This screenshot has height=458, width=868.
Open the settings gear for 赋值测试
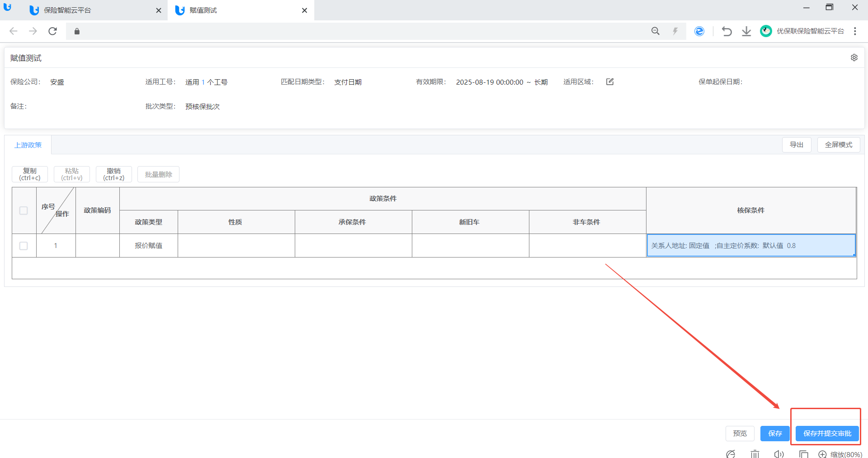854,57
